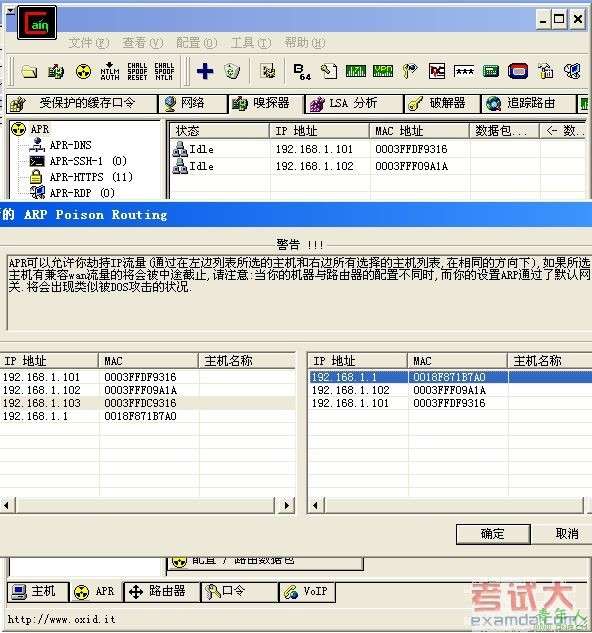The image size is (592, 633).
Task: Open the 配置(C) menu
Action: 196,43
